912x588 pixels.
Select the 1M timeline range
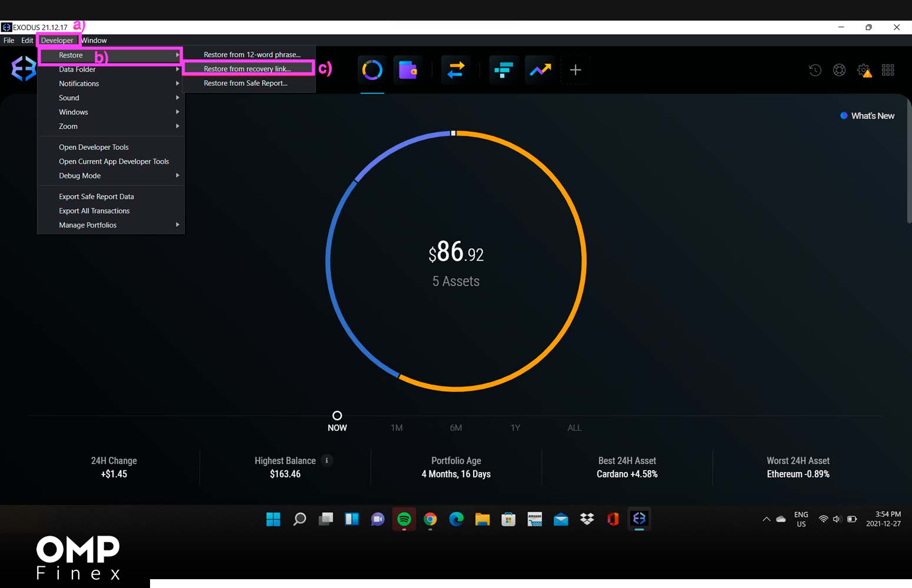tap(397, 427)
